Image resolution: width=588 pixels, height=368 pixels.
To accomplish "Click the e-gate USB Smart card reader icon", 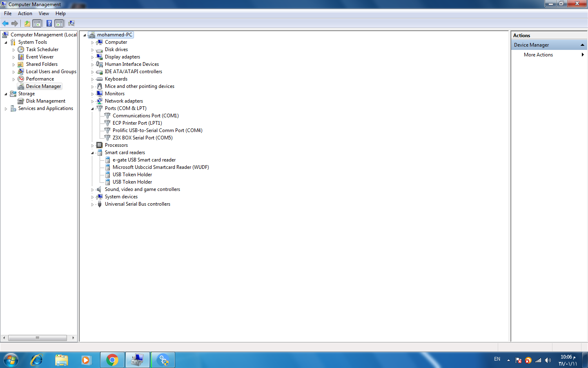I will [x=107, y=160].
